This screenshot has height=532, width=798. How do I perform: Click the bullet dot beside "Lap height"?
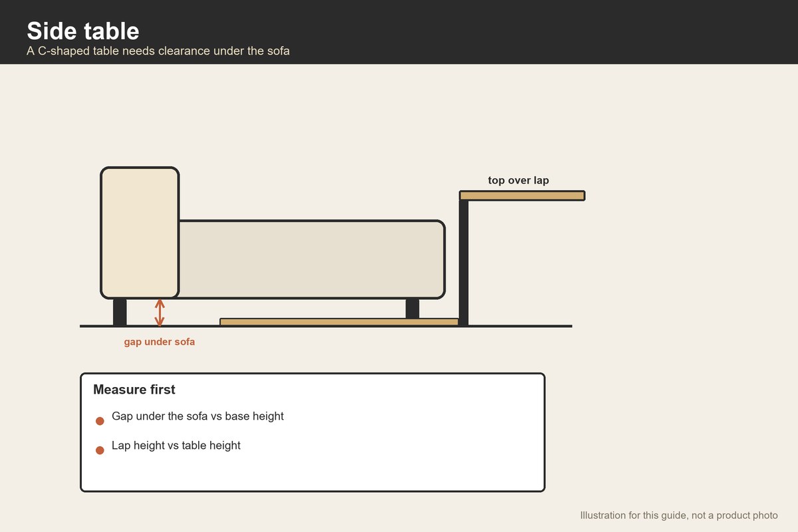(100, 450)
